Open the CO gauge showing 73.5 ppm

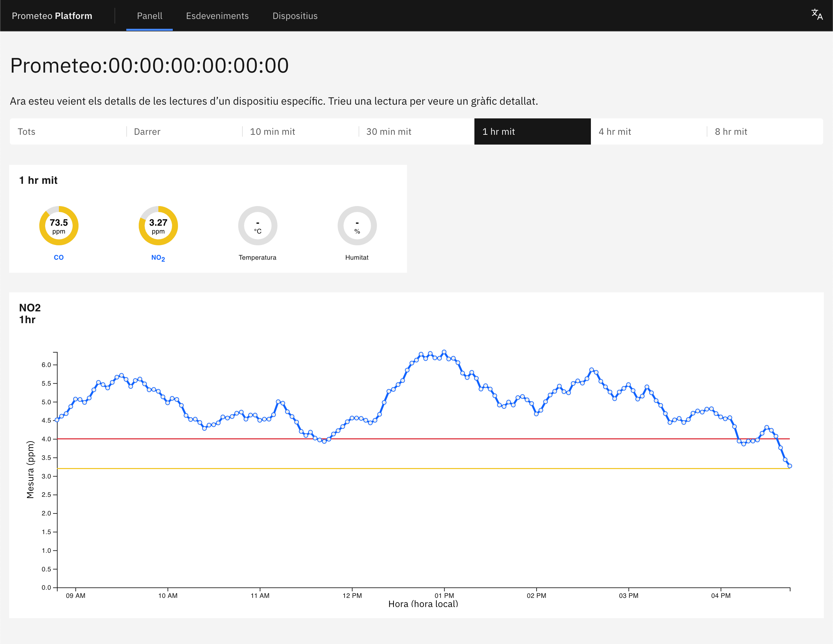59,226
